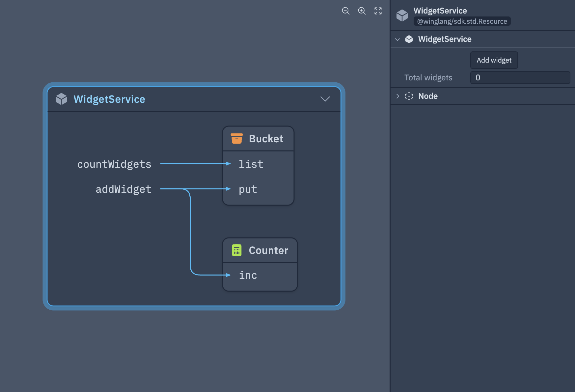Screen dimensions: 575x392
Task: Click the green Counter calculator icon
Action: click(x=236, y=250)
